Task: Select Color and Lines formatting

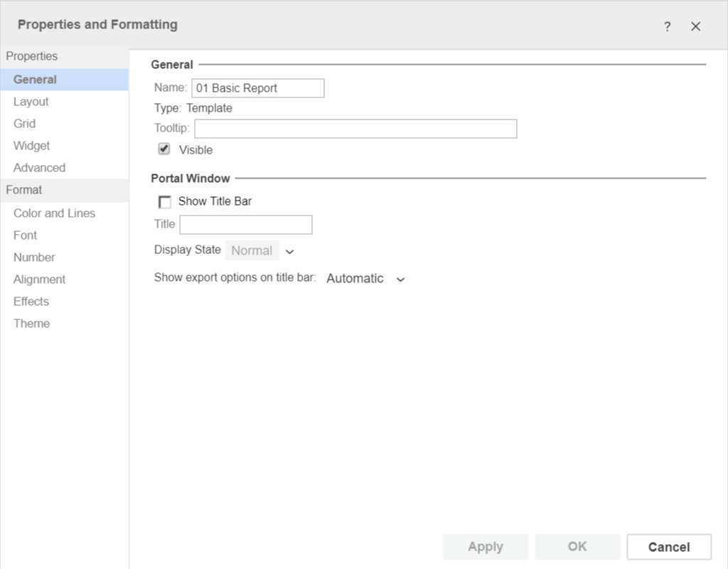Action: tap(54, 213)
